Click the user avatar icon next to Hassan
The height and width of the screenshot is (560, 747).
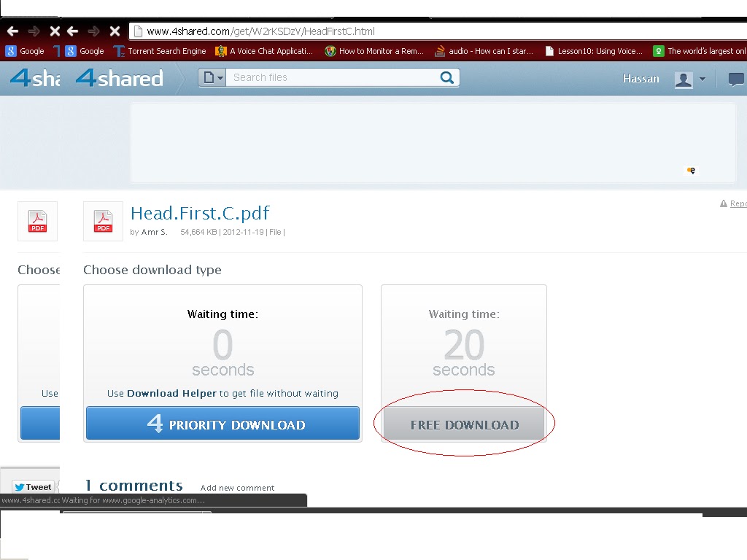coord(683,79)
